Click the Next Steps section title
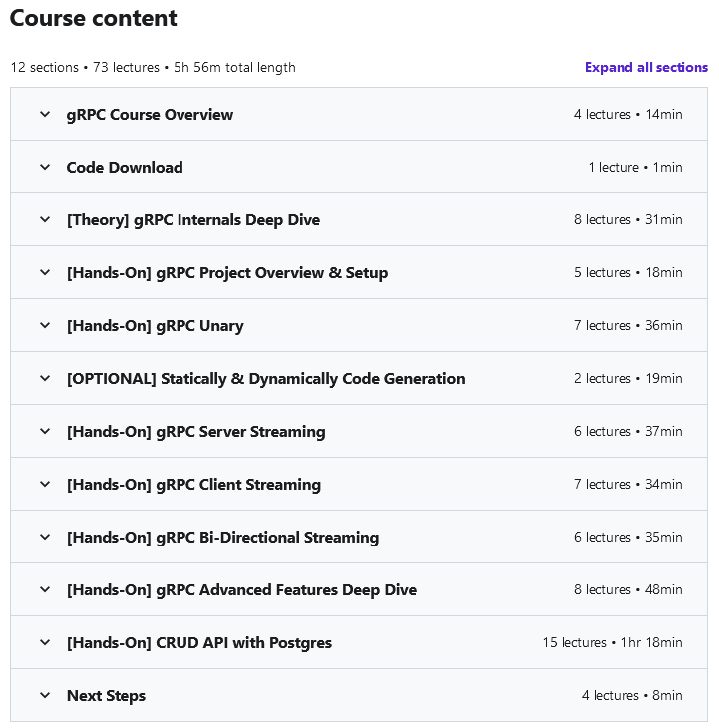Screen dimensions: 719x728 click(x=106, y=696)
